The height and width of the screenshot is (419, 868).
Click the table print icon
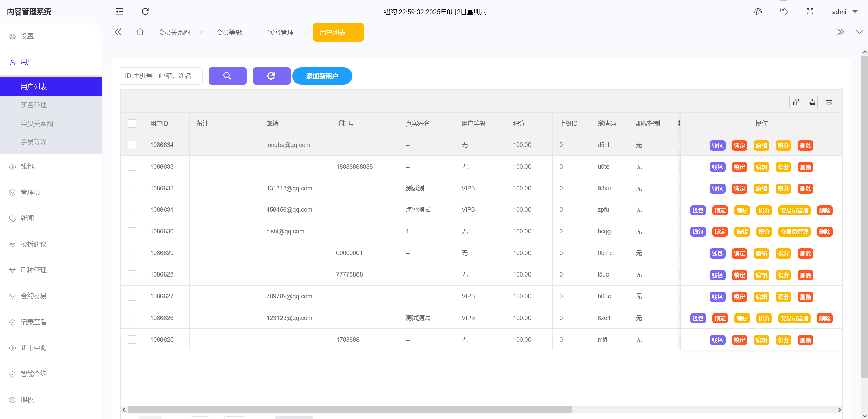tap(829, 102)
